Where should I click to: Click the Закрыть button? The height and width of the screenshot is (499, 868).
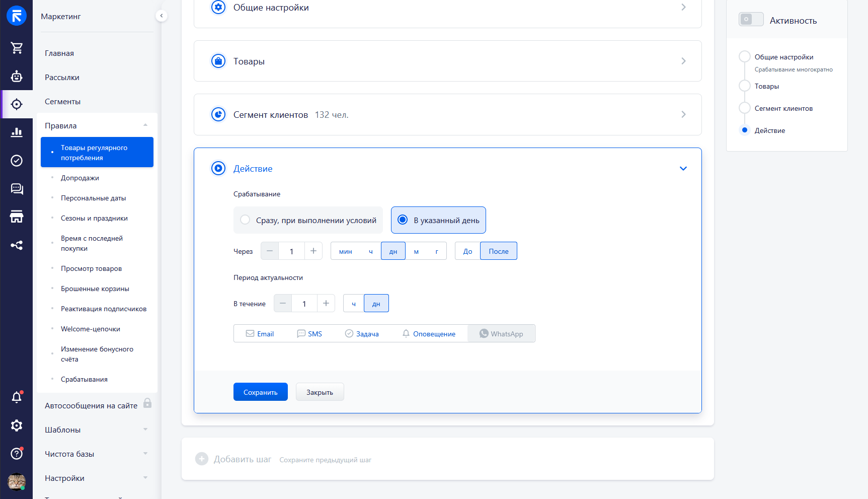coord(320,392)
